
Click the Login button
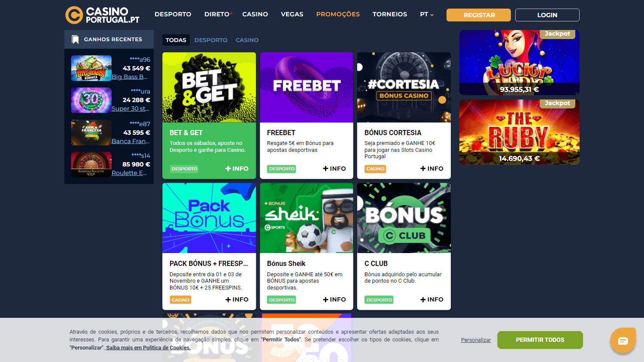(x=547, y=15)
